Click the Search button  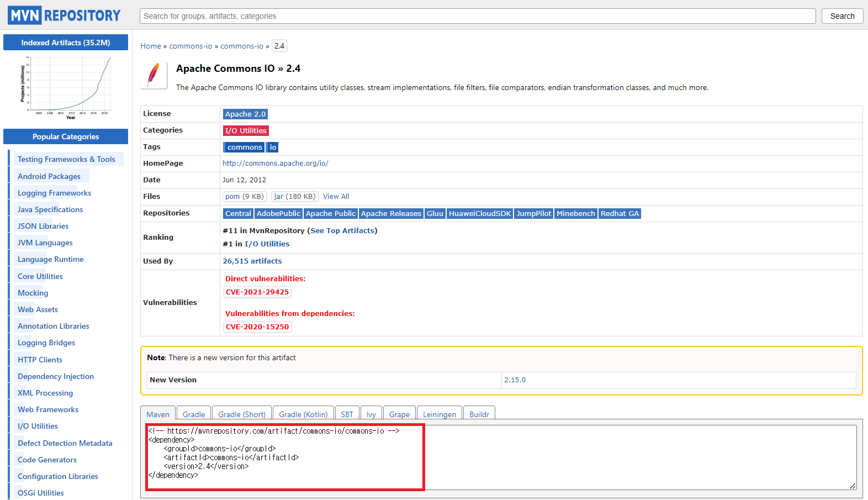842,16
